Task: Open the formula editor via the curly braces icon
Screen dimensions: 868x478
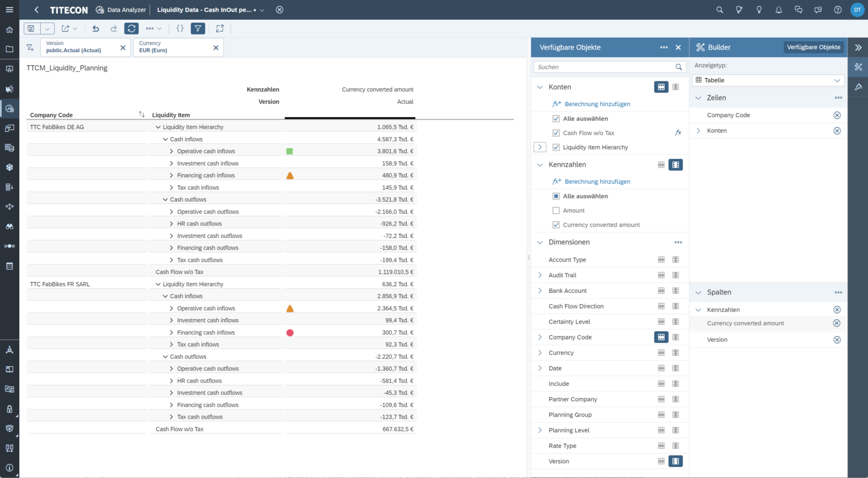Action: click(181, 28)
